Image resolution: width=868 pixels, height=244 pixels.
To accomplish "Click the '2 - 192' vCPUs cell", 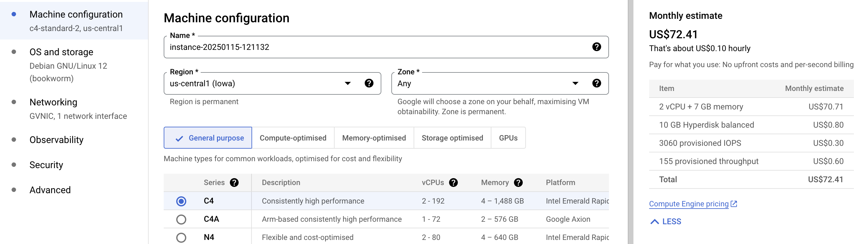I will tap(433, 201).
